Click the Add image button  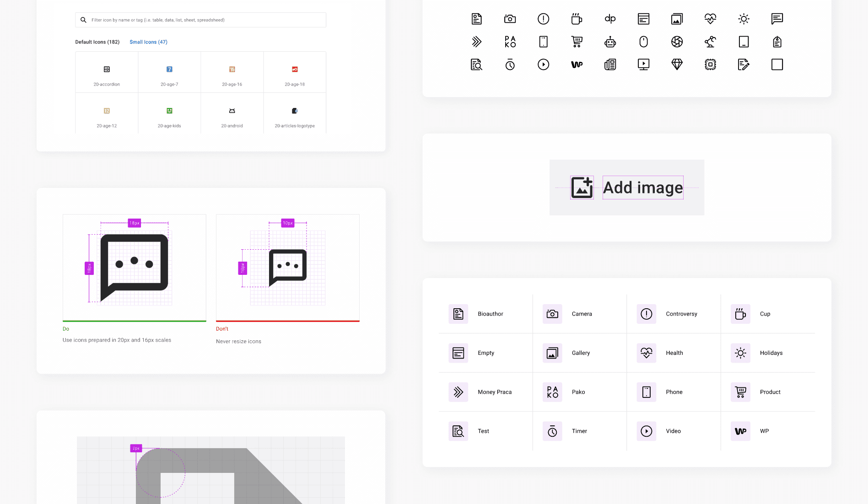point(627,188)
